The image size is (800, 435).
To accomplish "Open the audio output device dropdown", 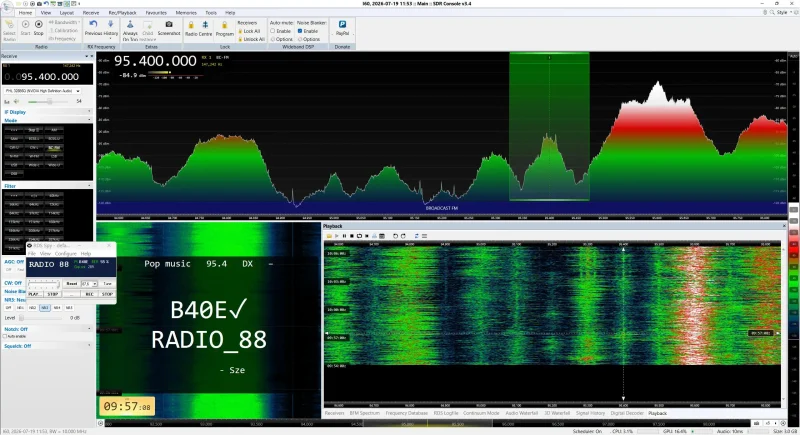I will 42,91.
